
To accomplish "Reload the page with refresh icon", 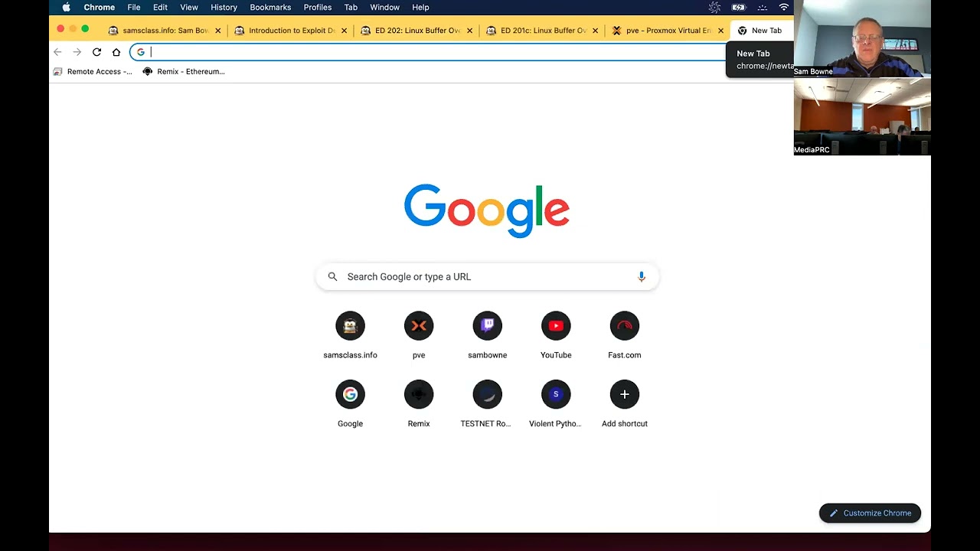I will tap(96, 52).
